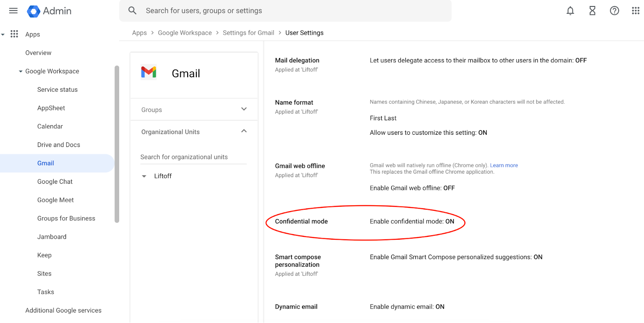Collapse the Organizational Units chevron
This screenshot has width=644, height=323.
click(244, 131)
